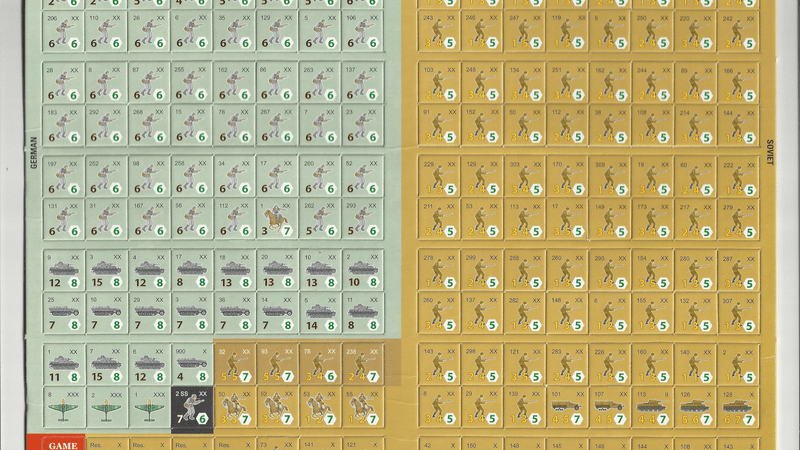
Task: Click German infantry counter 255 XX
Action: 192,80
